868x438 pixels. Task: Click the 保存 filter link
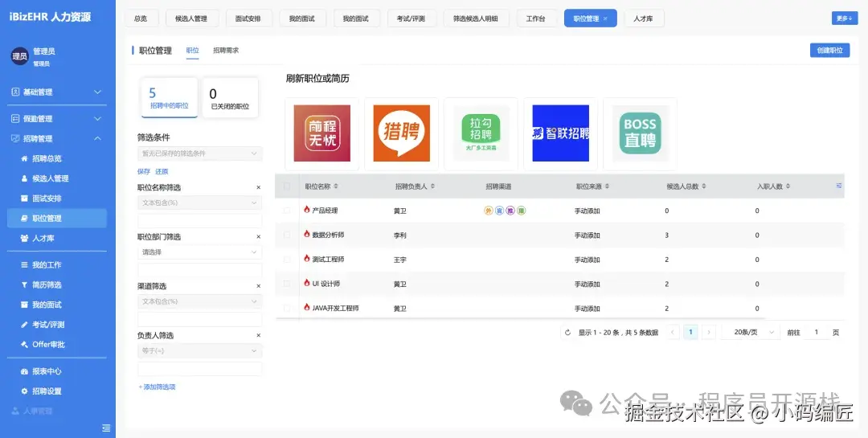(x=143, y=172)
